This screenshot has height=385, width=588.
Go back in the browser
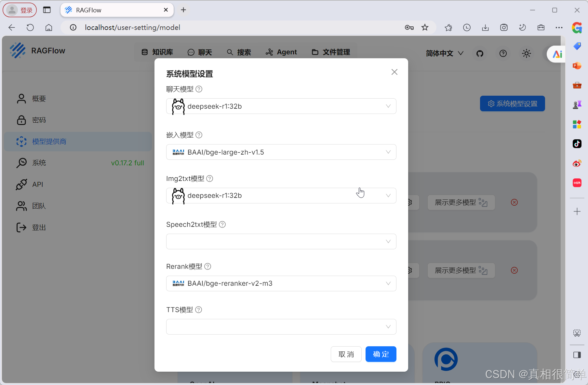point(12,28)
